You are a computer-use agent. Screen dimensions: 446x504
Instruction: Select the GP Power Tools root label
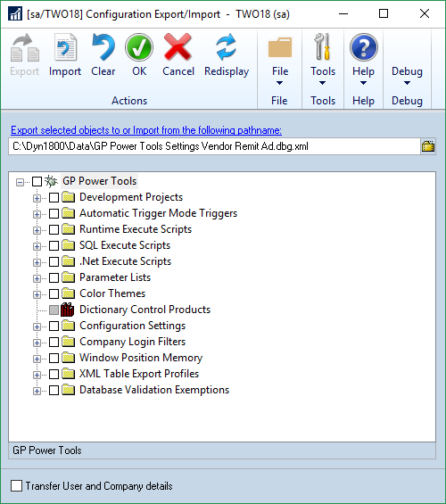[99, 181]
